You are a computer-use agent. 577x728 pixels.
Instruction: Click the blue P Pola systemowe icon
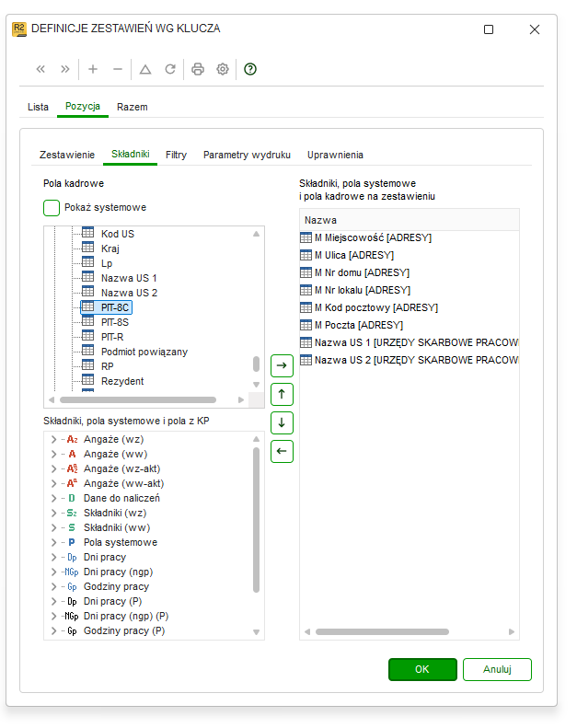tap(72, 542)
